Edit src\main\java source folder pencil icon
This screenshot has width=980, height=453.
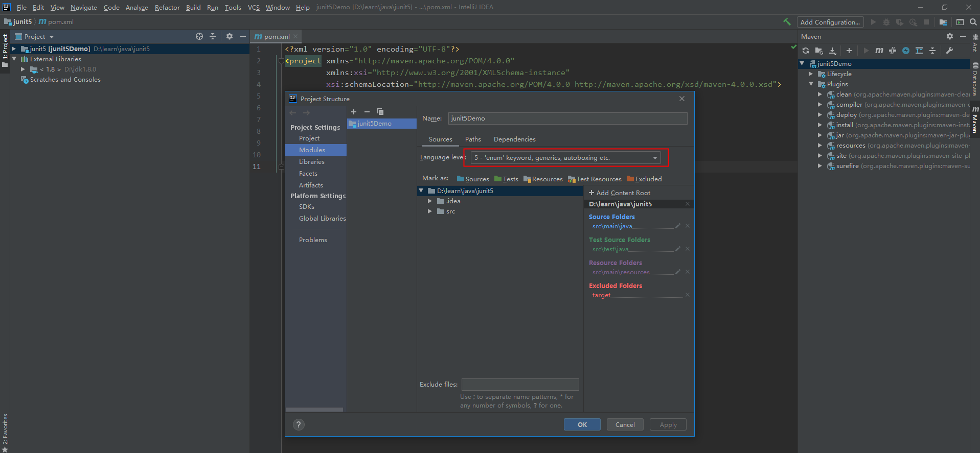pos(678,226)
